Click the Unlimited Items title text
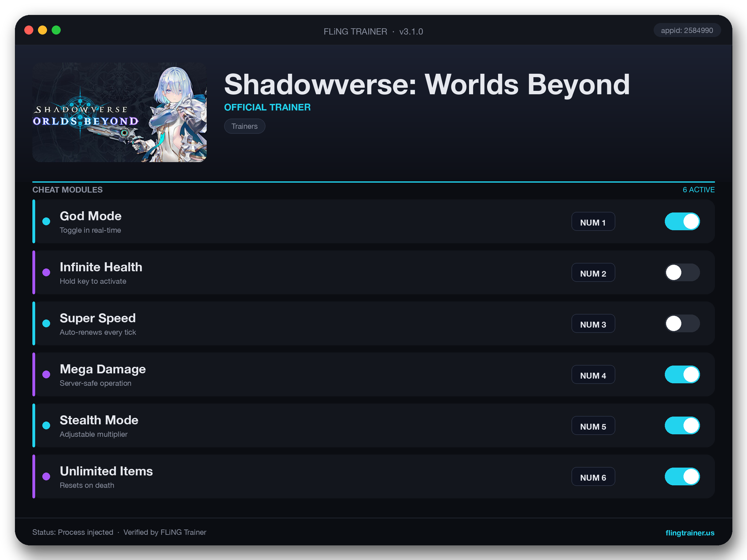The height and width of the screenshot is (560, 747). (106, 471)
